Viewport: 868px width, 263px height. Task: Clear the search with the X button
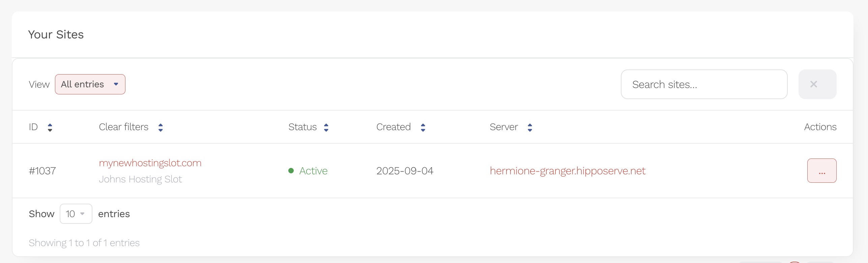coord(817,84)
